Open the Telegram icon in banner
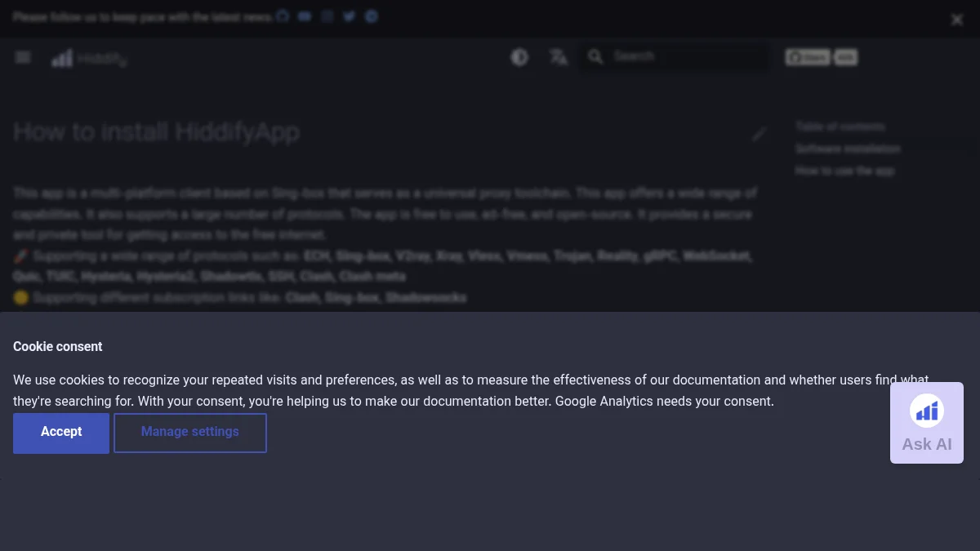This screenshot has height=551, width=980. pyautogui.click(x=372, y=16)
